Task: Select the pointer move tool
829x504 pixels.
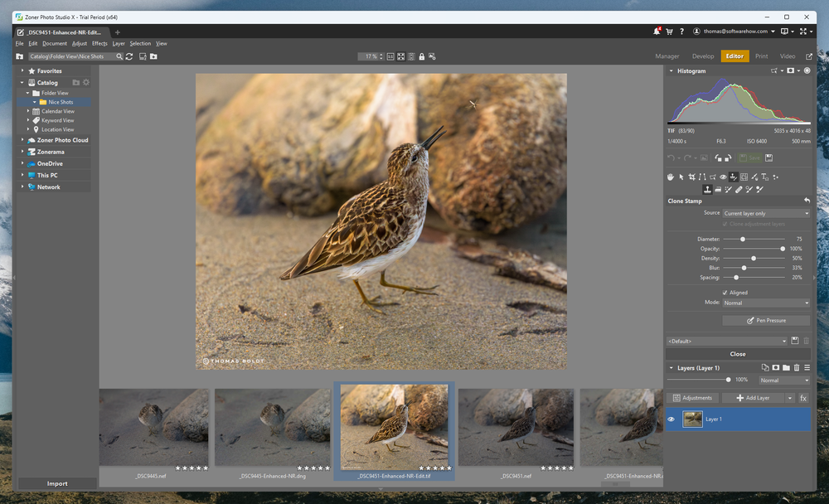Action: coord(681,177)
